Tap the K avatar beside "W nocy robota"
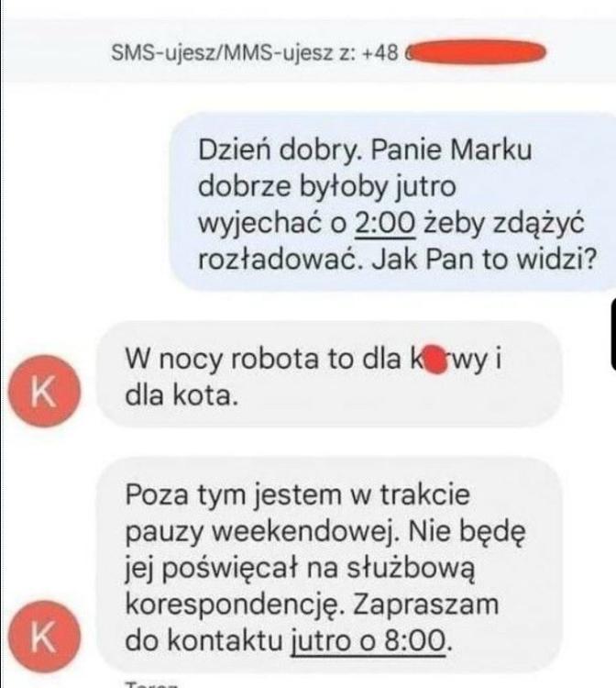 [44, 391]
